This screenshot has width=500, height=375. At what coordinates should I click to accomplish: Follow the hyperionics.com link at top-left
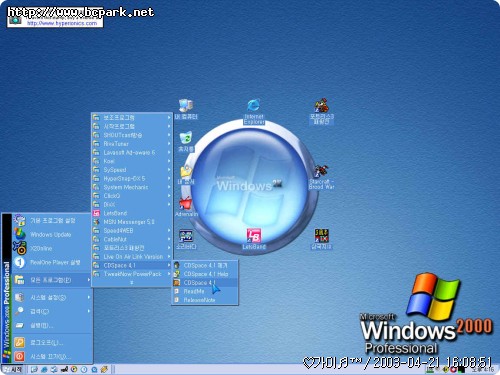click(x=62, y=23)
